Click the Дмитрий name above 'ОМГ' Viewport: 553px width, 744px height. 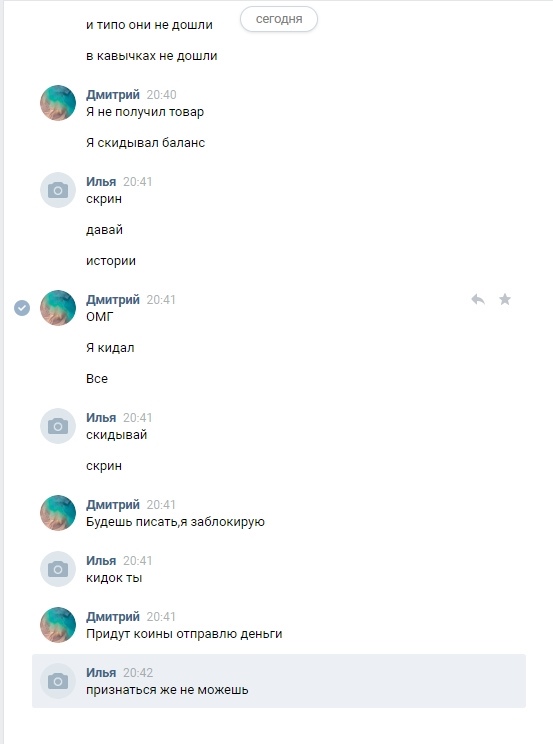pos(113,299)
